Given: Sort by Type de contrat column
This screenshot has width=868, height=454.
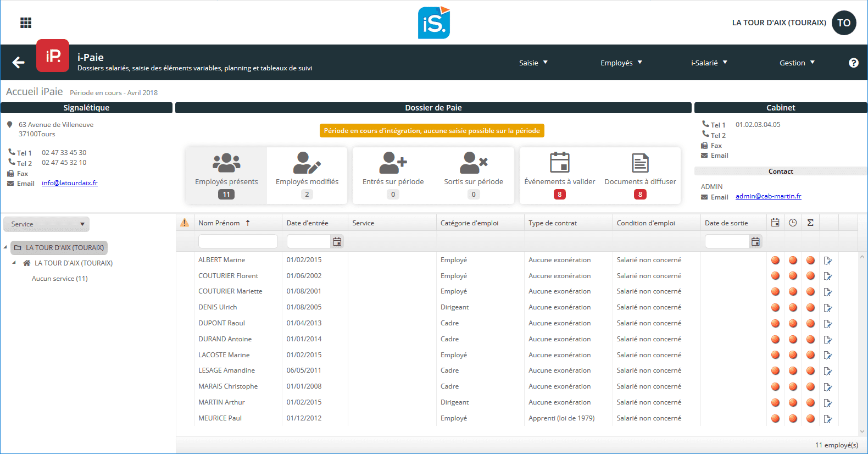Looking at the screenshot, I should (553, 223).
